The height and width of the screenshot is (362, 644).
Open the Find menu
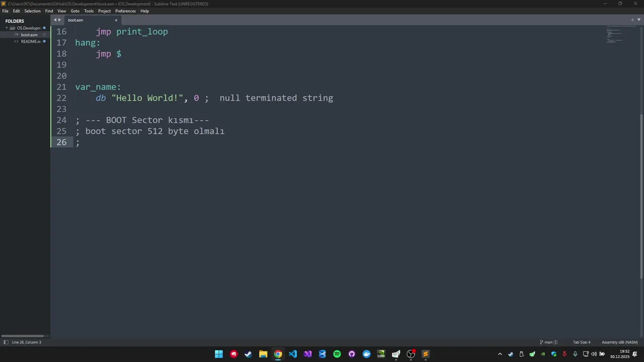tap(49, 11)
